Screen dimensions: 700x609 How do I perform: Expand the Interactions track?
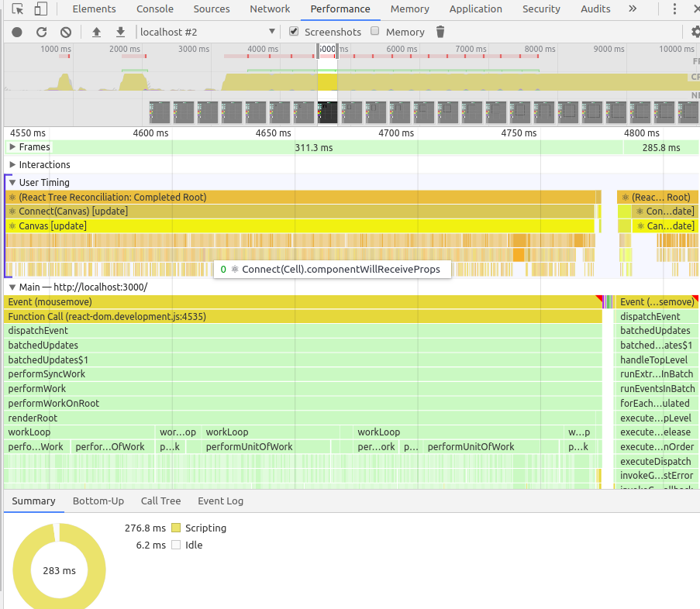pos(12,165)
